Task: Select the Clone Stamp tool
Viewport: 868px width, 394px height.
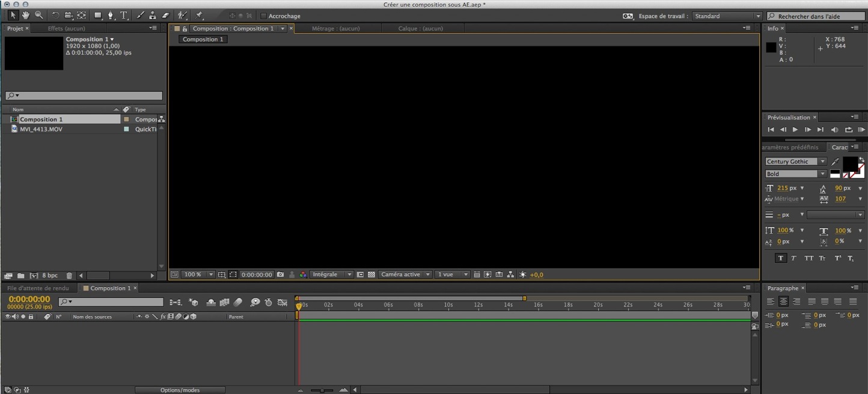Action: (153, 15)
